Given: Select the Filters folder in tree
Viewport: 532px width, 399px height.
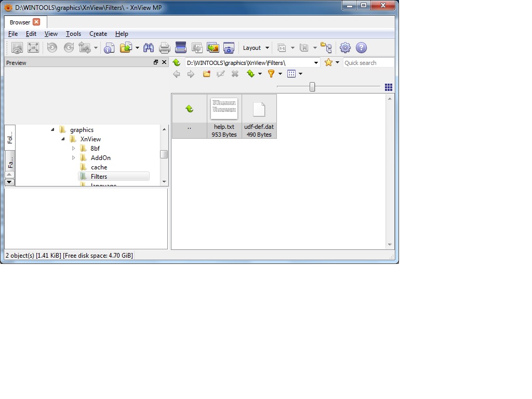Looking at the screenshot, I should tap(114, 177).
